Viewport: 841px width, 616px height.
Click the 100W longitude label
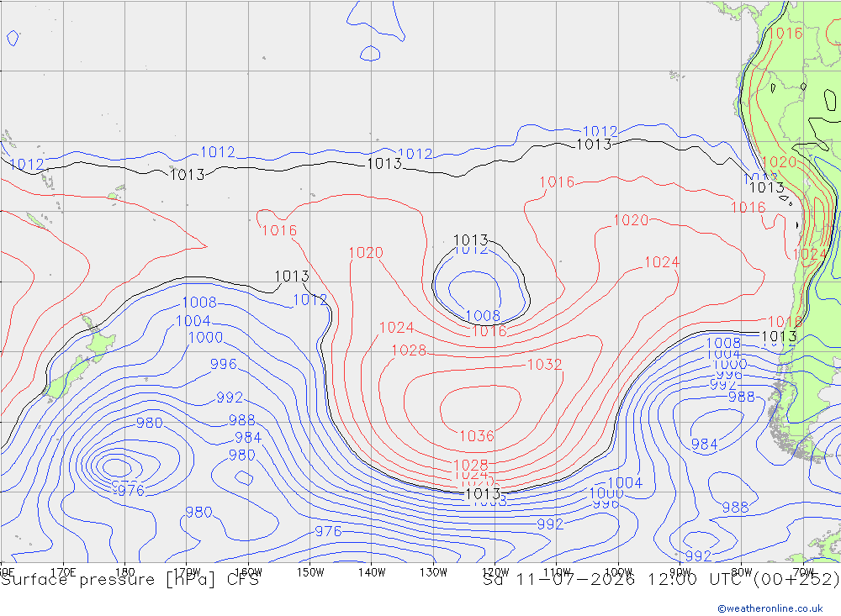tap(618, 571)
